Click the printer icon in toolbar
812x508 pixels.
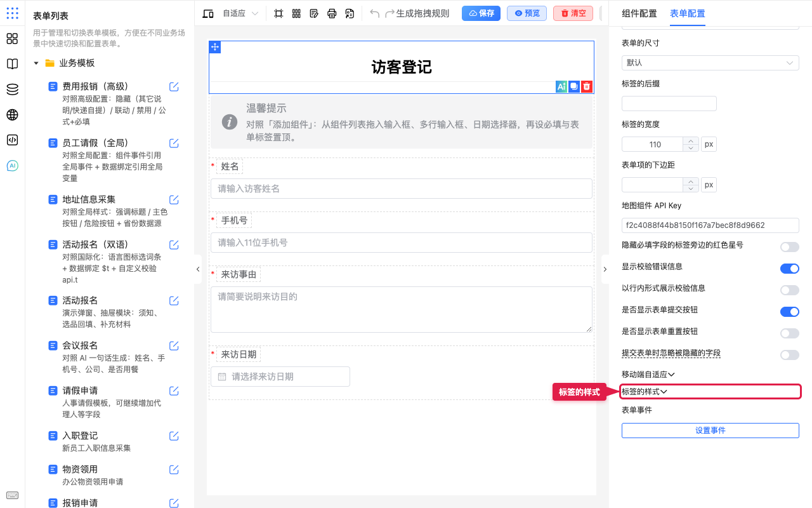[332, 13]
